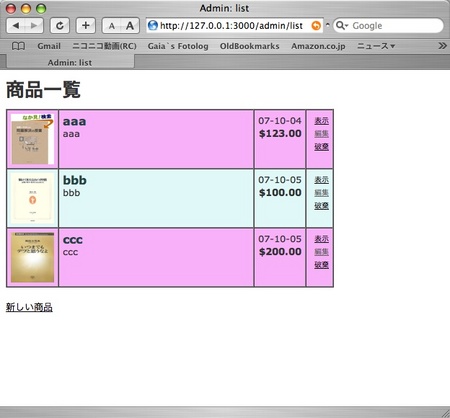Open the bookmarks book icon

click(x=18, y=46)
